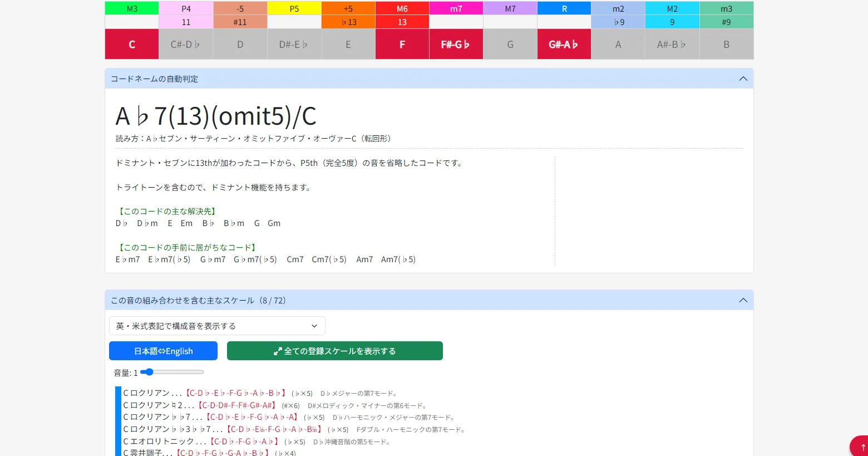Image resolution: width=868 pixels, height=456 pixels.
Task: Click the purple M7 interval label
Action: [510, 8]
